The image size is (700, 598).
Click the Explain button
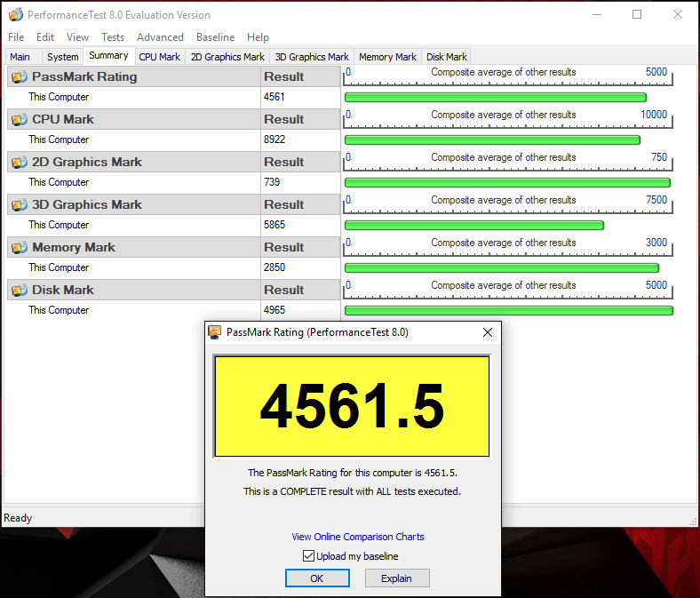(397, 578)
